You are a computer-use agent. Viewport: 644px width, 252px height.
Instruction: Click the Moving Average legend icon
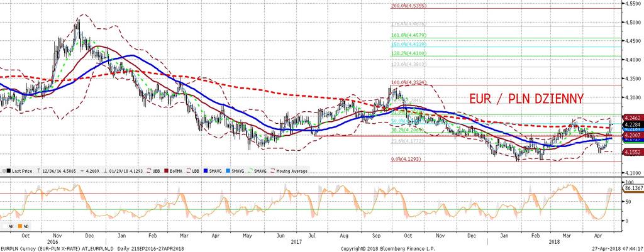click(273, 171)
